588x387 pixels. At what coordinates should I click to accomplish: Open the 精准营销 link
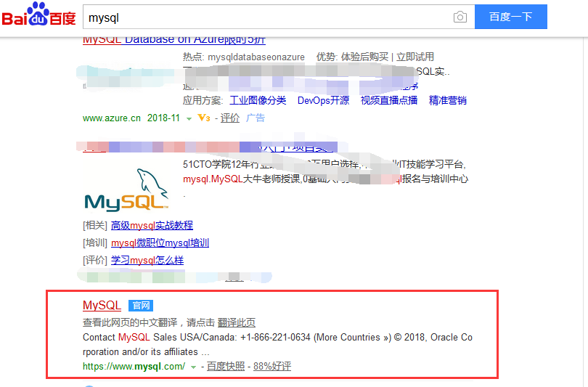tap(447, 100)
